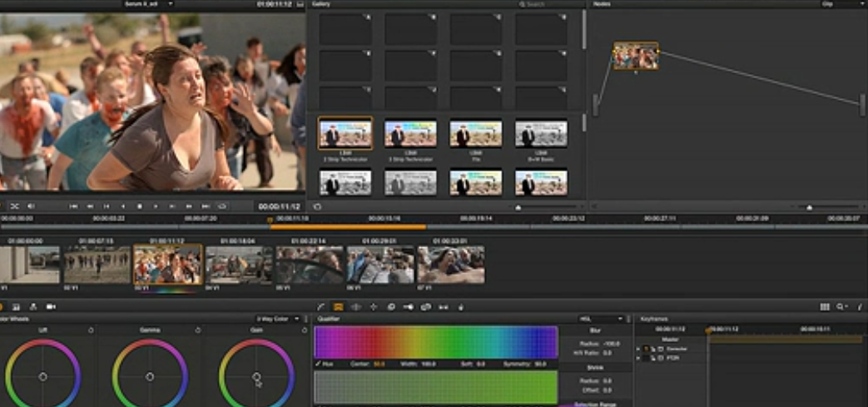The width and height of the screenshot is (868, 407).
Task: Open the Key palette icon
Action: tap(408, 307)
